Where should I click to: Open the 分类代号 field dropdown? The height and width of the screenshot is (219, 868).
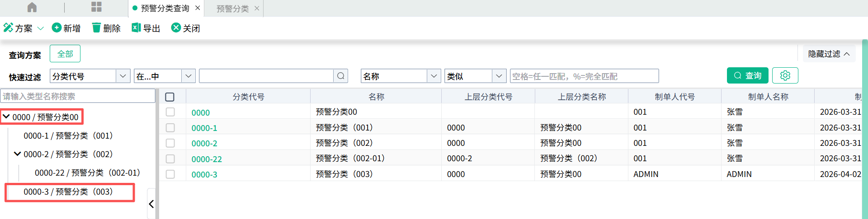123,76
